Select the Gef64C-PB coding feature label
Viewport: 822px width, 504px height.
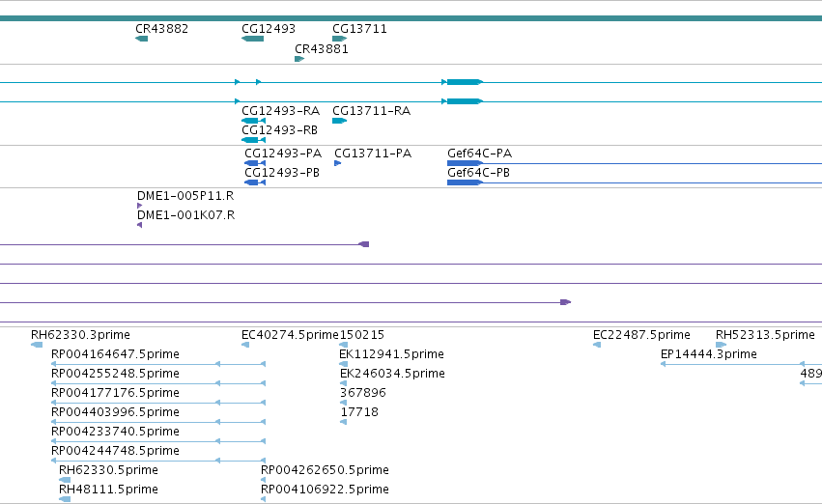pyautogui.click(x=479, y=173)
